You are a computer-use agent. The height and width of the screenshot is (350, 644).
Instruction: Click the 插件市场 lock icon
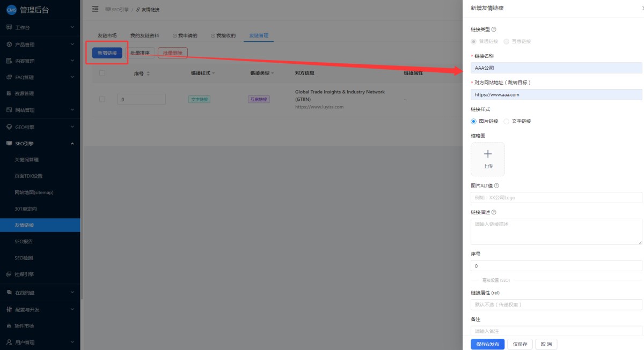pyautogui.click(x=9, y=326)
